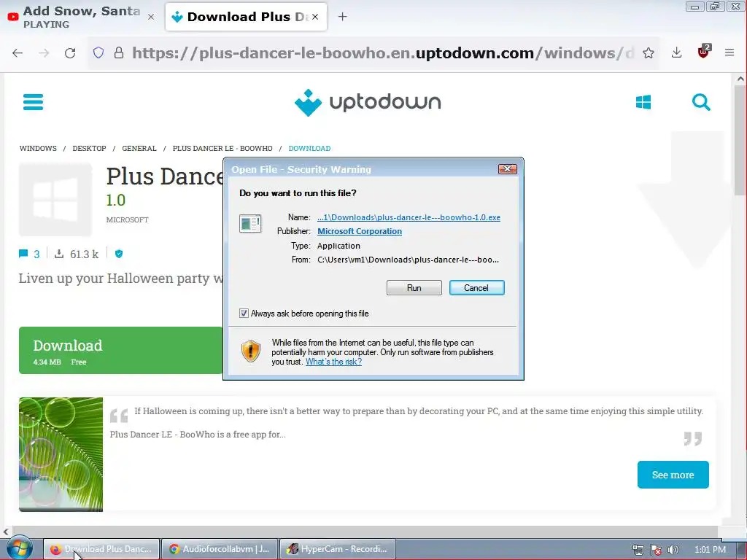Click the browser forward arrow
Screen dimensions: 747x560
[x=44, y=52]
